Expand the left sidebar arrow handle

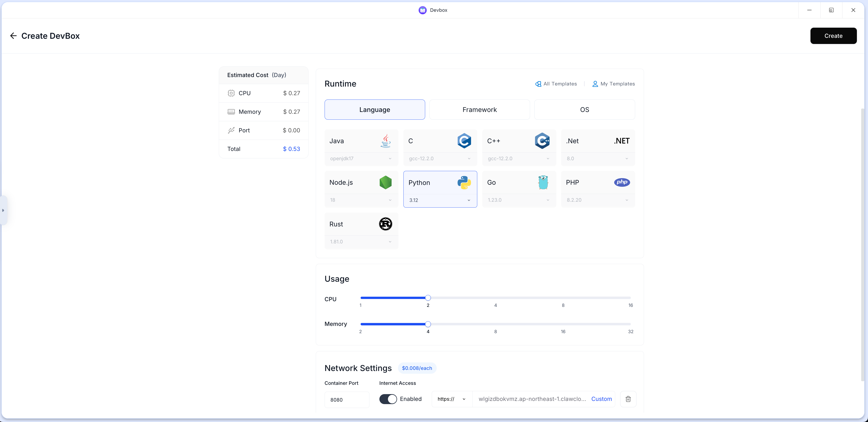click(x=3, y=210)
